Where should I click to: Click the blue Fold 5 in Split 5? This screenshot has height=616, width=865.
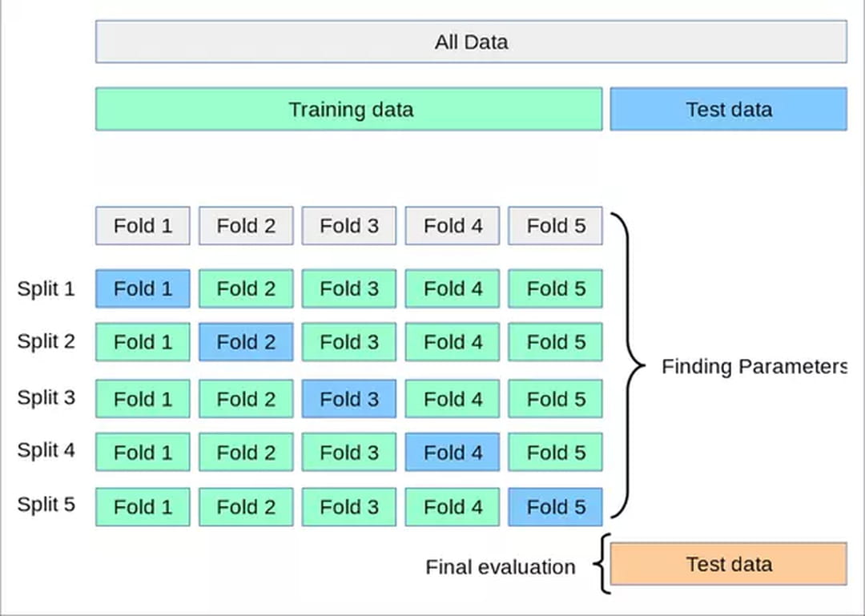(x=556, y=507)
